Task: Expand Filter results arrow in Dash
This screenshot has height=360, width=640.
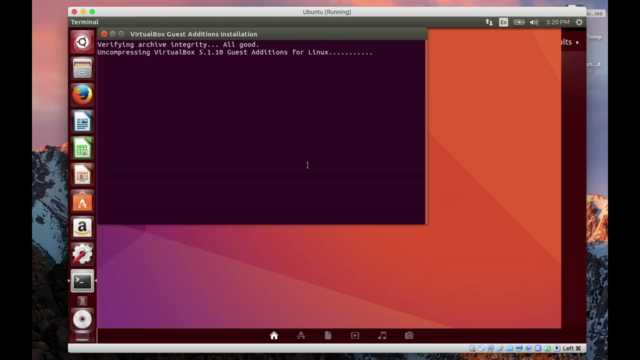Action: pyautogui.click(x=577, y=42)
